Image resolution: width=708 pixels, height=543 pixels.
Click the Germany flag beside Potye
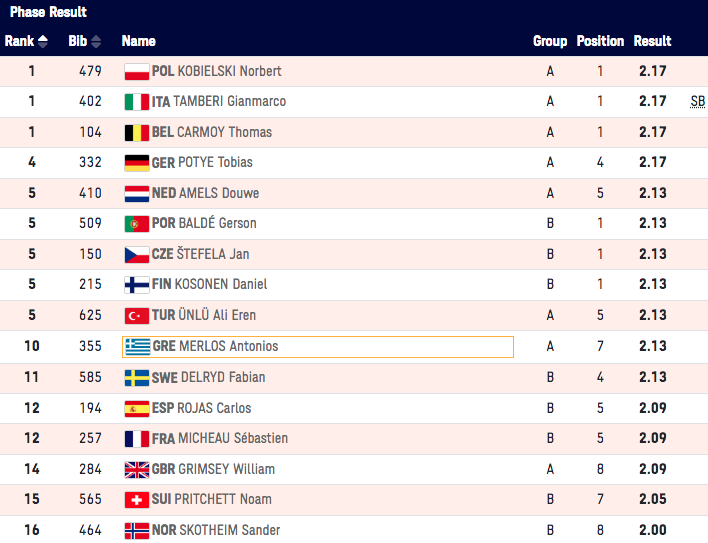pyautogui.click(x=136, y=163)
